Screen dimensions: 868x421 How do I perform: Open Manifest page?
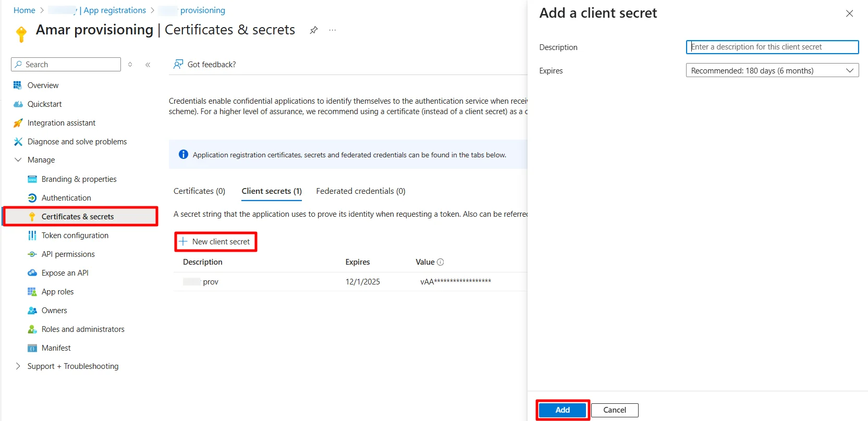[x=56, y=348]
